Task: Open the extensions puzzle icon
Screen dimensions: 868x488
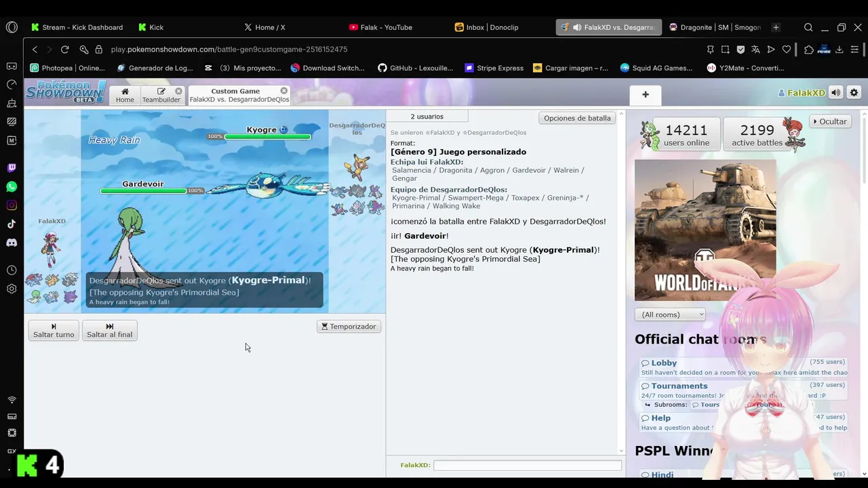Action: [808, 49]
